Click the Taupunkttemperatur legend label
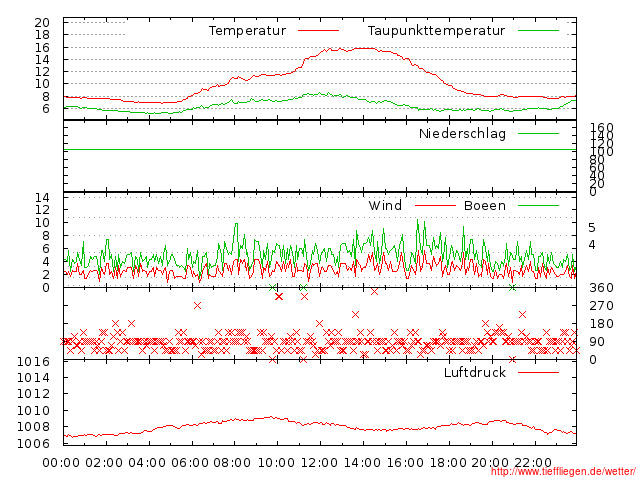The height and width of the screenshot is (480, 640). tap(436, 31)
